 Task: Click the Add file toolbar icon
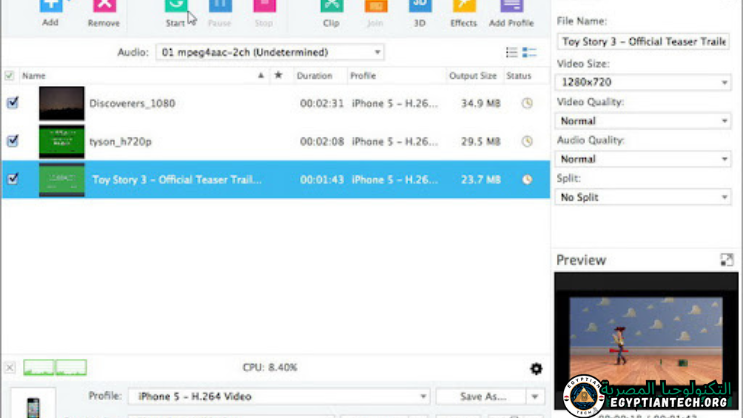coord(50,8)
